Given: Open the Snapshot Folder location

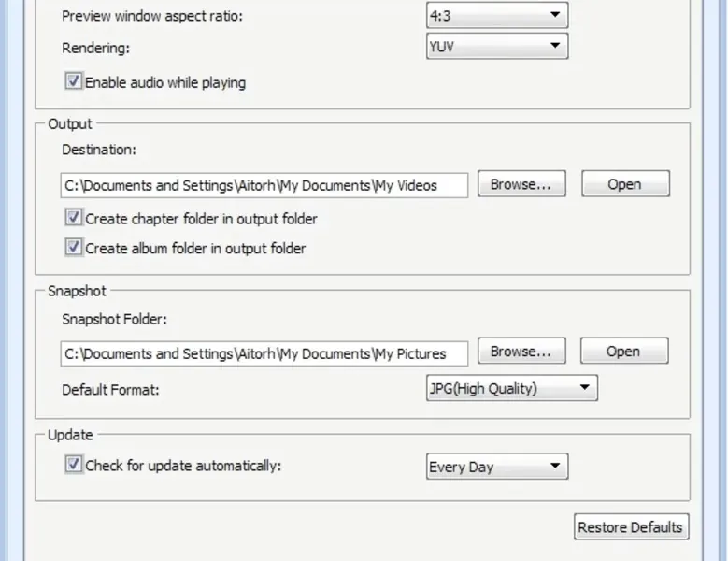Looking at the screenshot, I should (622, 352).
